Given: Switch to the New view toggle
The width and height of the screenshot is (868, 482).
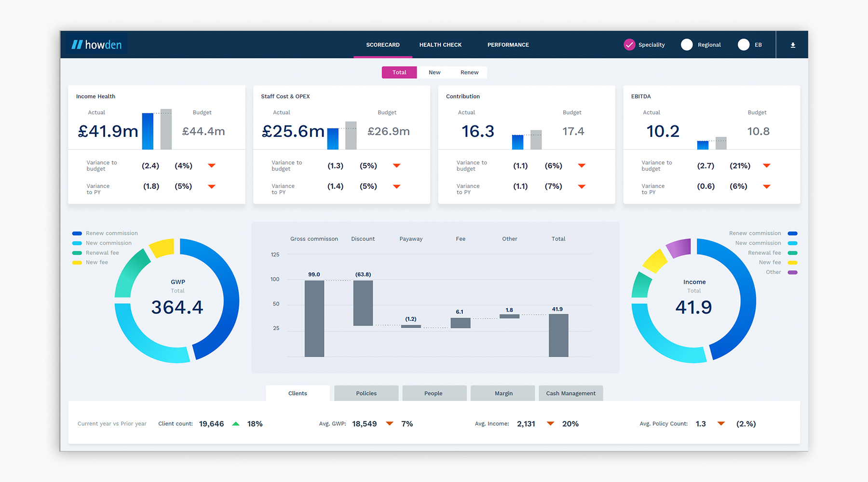Looking at the screenshot, I should (434, 72).
